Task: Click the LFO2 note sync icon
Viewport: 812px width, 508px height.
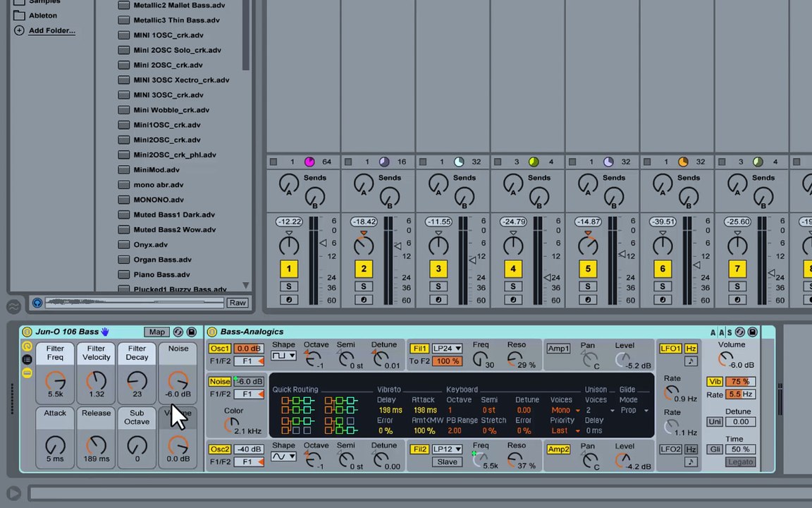Action: click(691, 461)
